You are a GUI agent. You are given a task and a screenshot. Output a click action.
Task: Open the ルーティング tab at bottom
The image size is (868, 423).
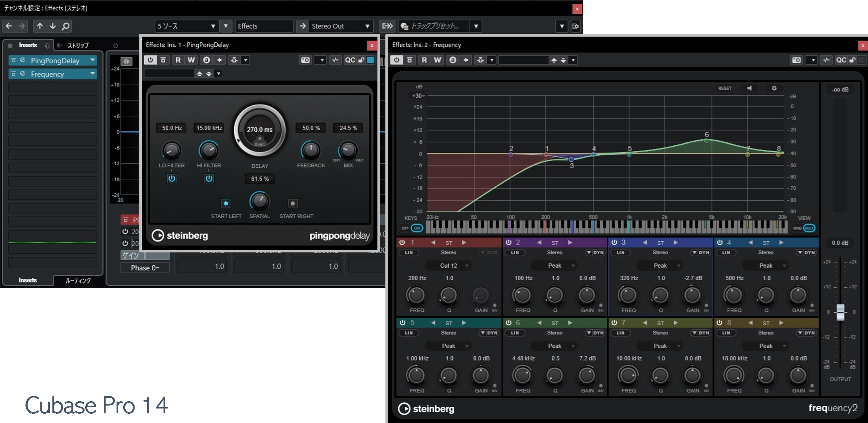[x=78, y=280]
